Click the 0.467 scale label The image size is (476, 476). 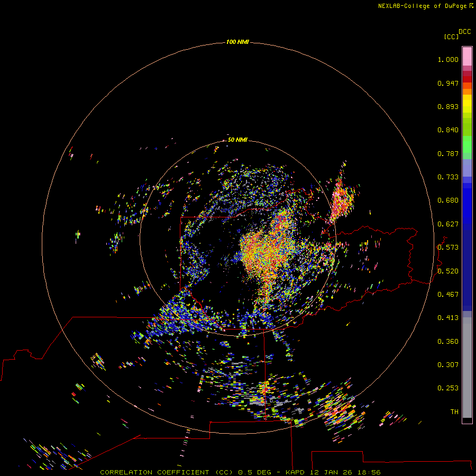[x=448, y=295]
